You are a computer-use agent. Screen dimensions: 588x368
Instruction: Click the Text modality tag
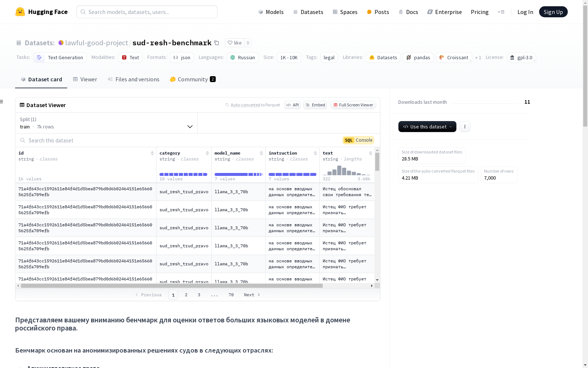[x=130, y=57]
